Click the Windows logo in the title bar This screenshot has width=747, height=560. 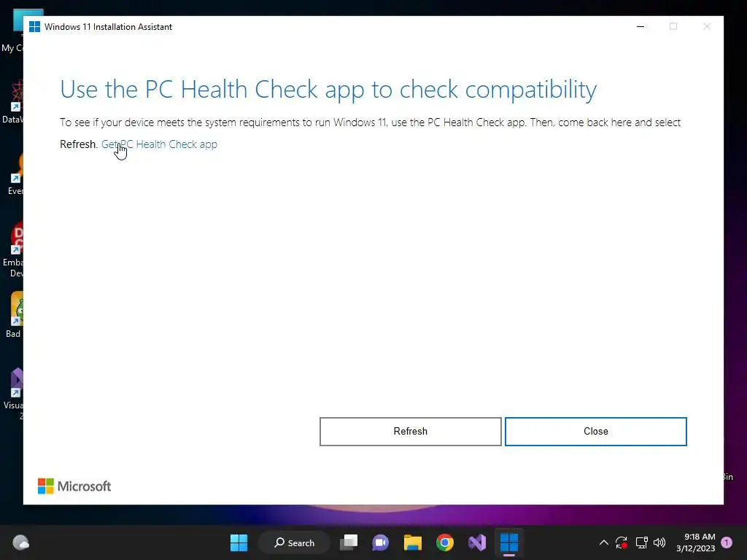34,27
